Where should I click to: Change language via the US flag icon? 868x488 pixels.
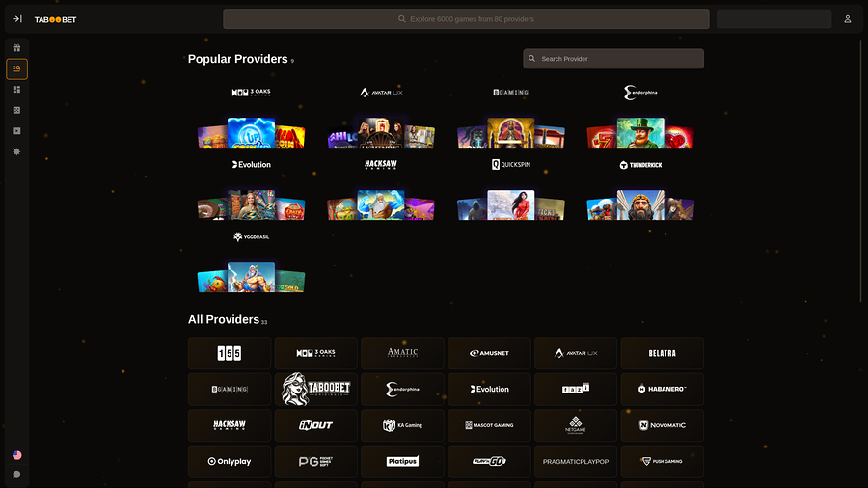coord(17,455)
